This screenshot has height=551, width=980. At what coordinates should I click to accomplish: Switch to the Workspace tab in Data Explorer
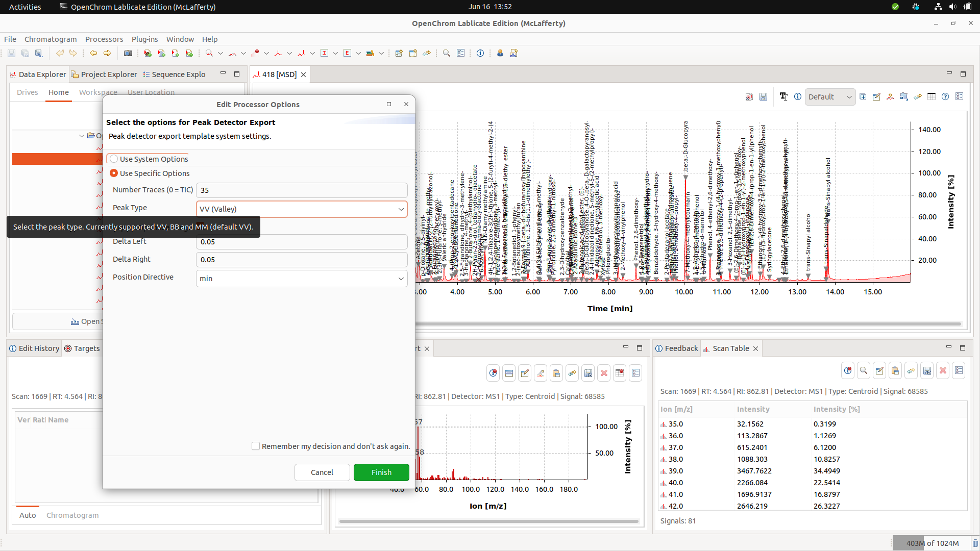tap(97, 92)
